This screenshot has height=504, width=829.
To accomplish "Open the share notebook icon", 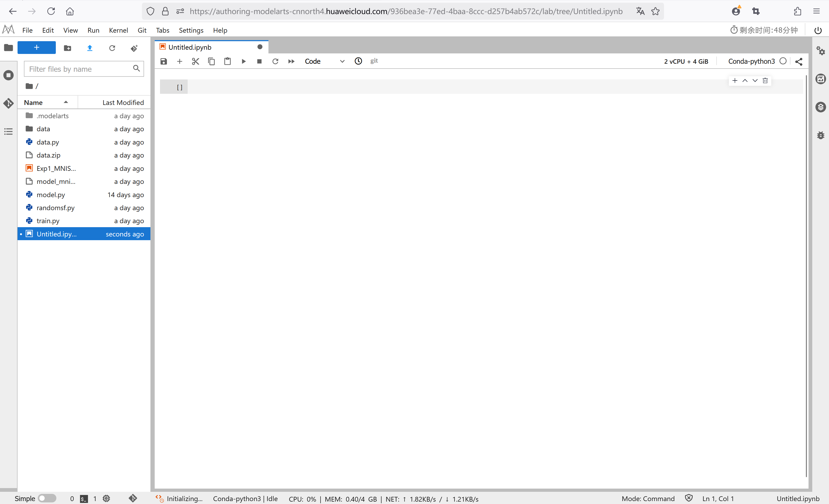I will 799,62.
